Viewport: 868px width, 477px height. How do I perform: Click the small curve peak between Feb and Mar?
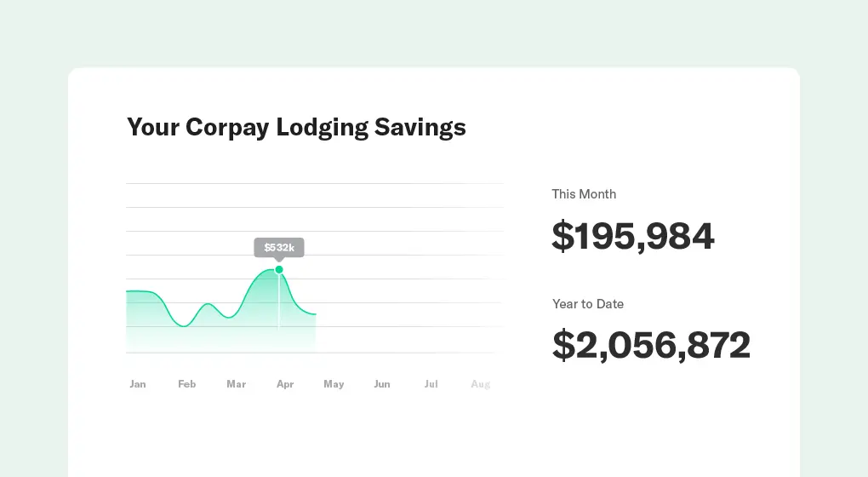(x=208, y=303)
